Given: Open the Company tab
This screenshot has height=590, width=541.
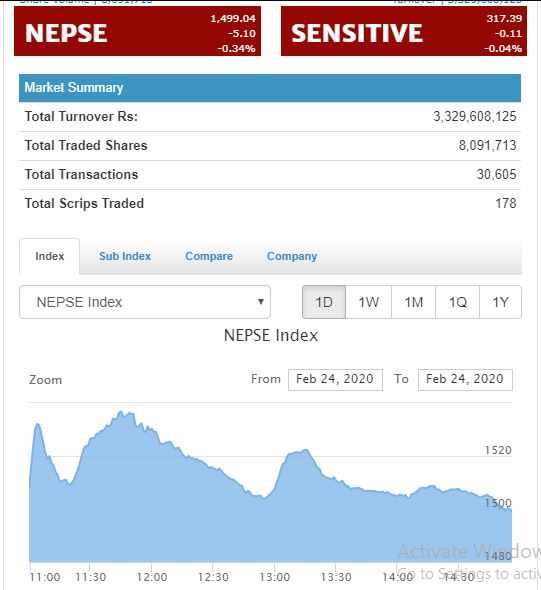Looking at the screenshot, I should [x=292, y=256].
